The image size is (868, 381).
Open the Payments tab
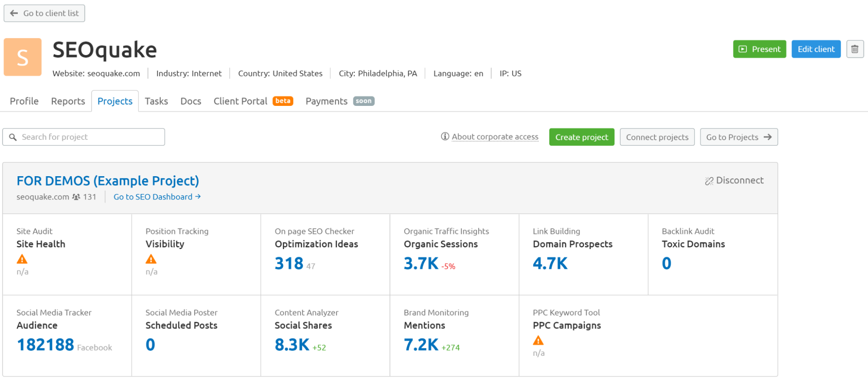point(340,101)
